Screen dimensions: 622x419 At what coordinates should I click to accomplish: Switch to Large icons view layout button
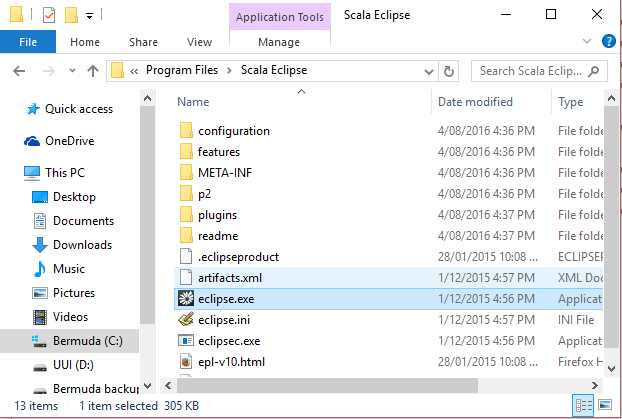point(605,405)
